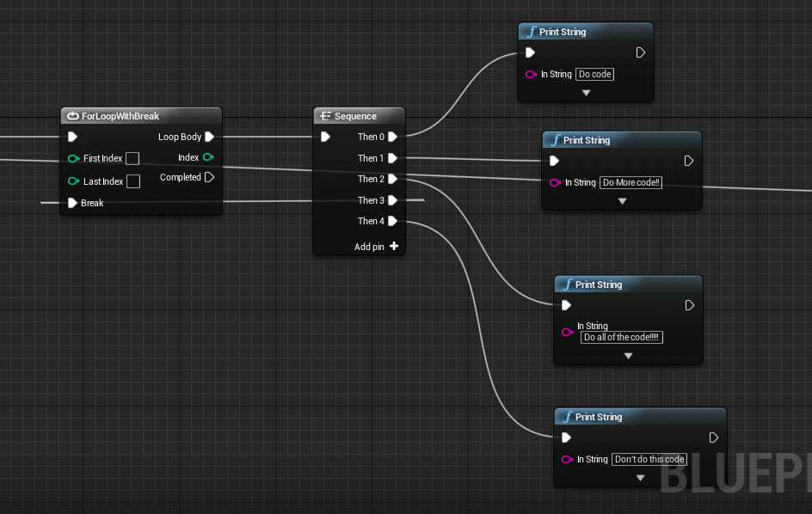Click the Last Index value box
The height and width of the screenshot is (514, 812).
(x=133, y=181)
